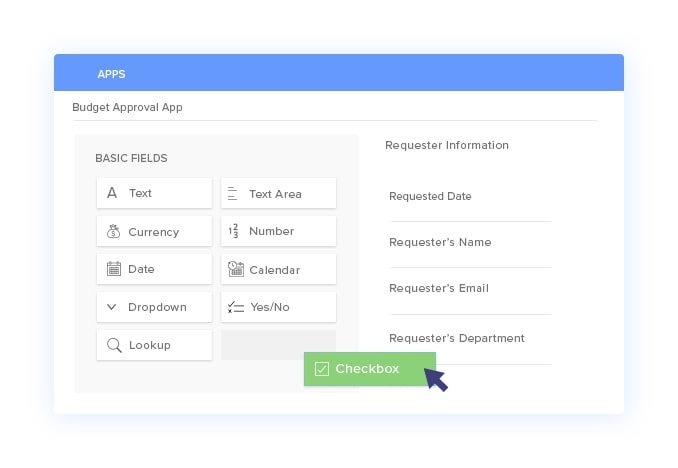The width and height of the screenshot is (678, 468).
Task: Select the green Checkbox field tile
Action: [x=370, y=369]
